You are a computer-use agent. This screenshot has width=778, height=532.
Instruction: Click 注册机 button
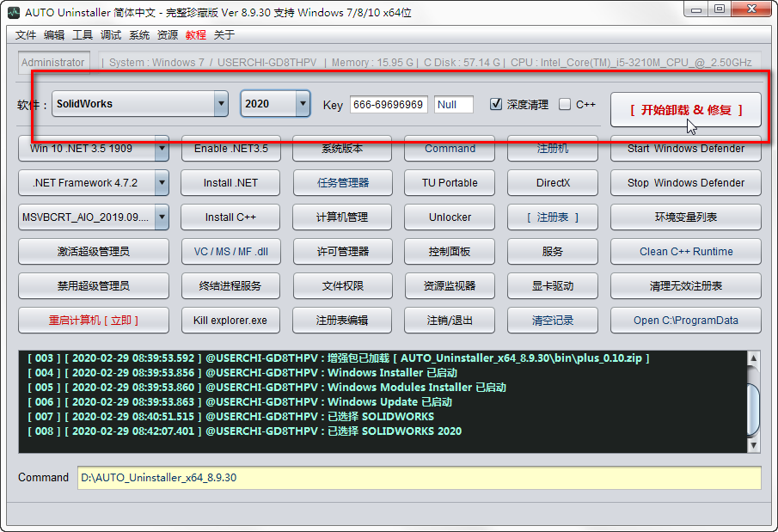[553, 149]
